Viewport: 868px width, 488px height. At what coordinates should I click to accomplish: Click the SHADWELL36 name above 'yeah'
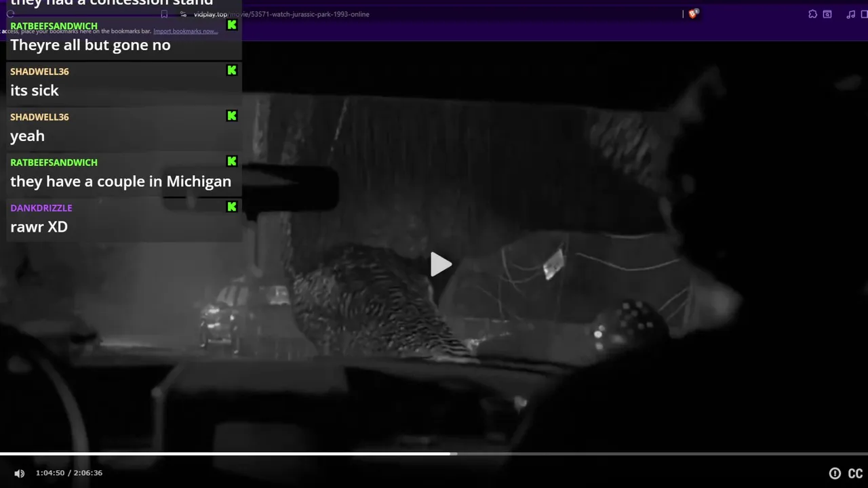39,117
